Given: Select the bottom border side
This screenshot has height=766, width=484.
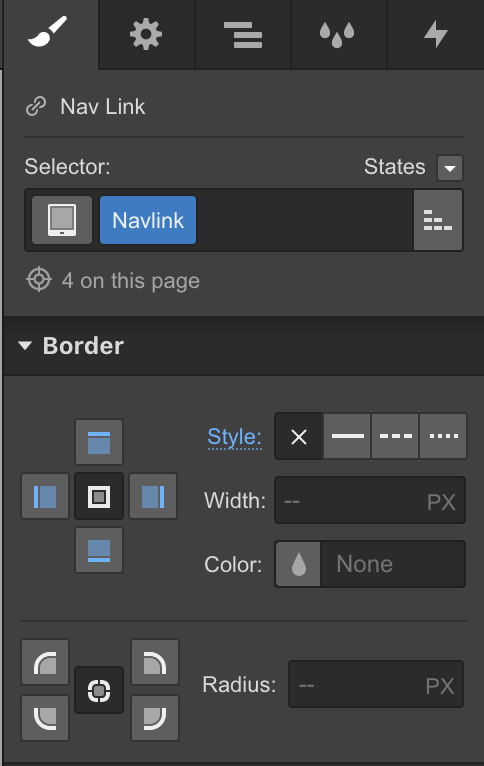Looking at the screenshot, I should point(99,550).
